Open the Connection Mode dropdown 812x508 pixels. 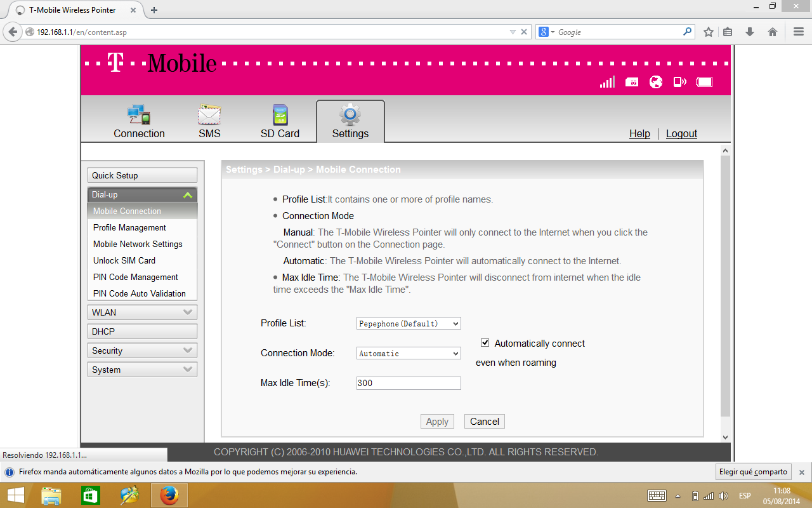[409, 353]
